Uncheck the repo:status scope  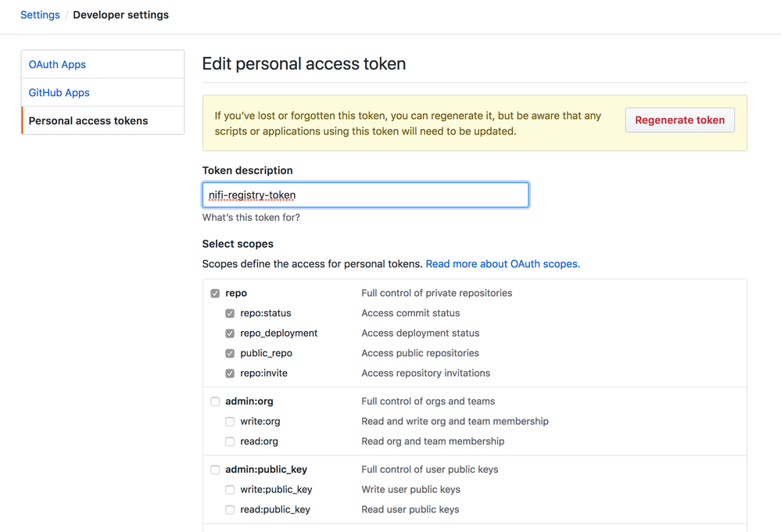pos(230,313)
